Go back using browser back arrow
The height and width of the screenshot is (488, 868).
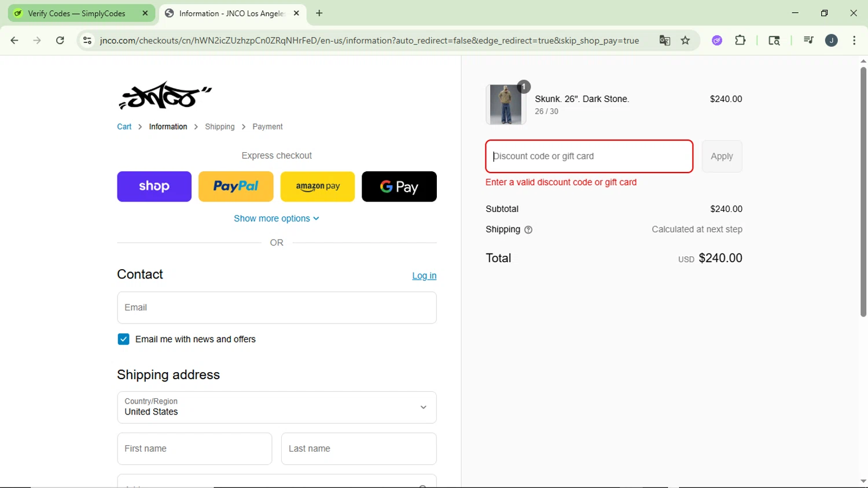tap(14, 41)
